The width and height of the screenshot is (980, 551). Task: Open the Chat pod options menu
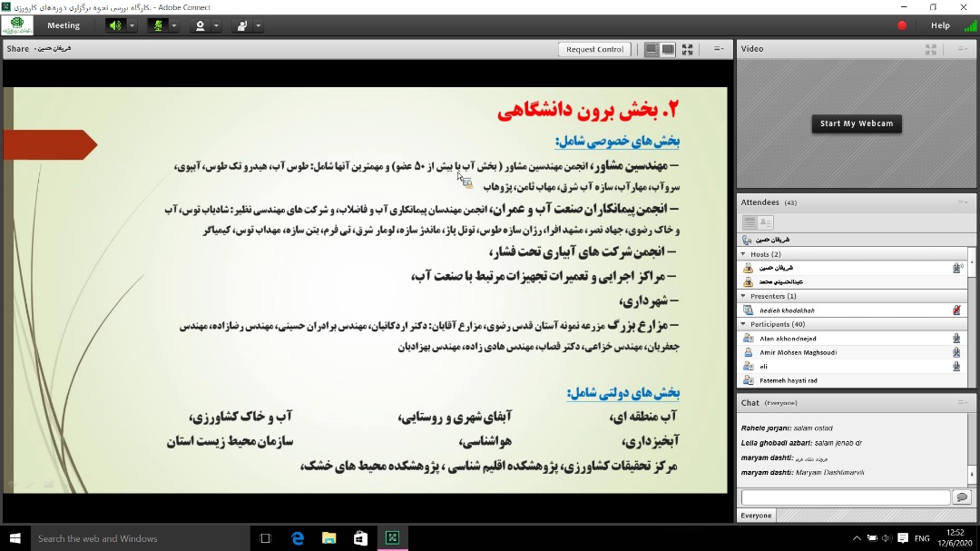pos(963,403)
